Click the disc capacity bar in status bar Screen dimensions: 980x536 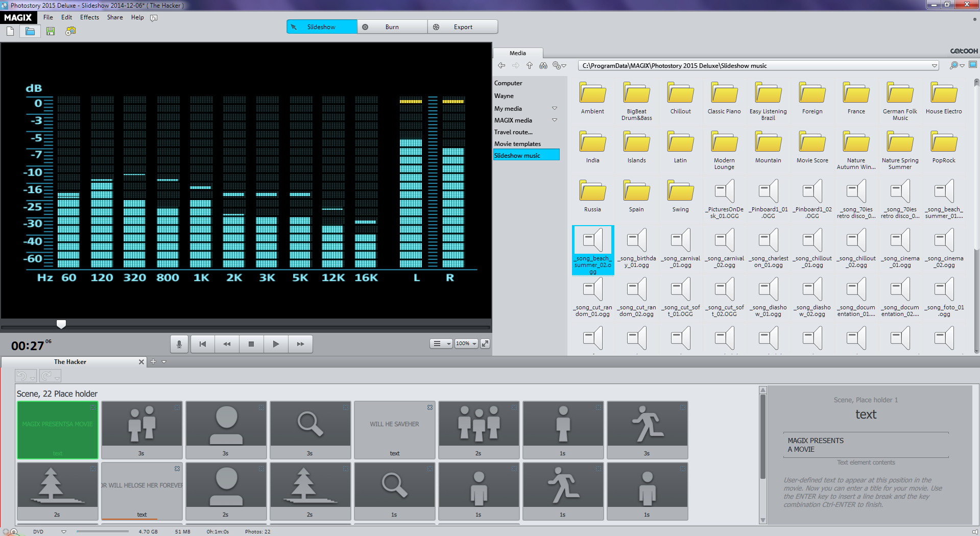pyautogui.click(x=103, y=531)
